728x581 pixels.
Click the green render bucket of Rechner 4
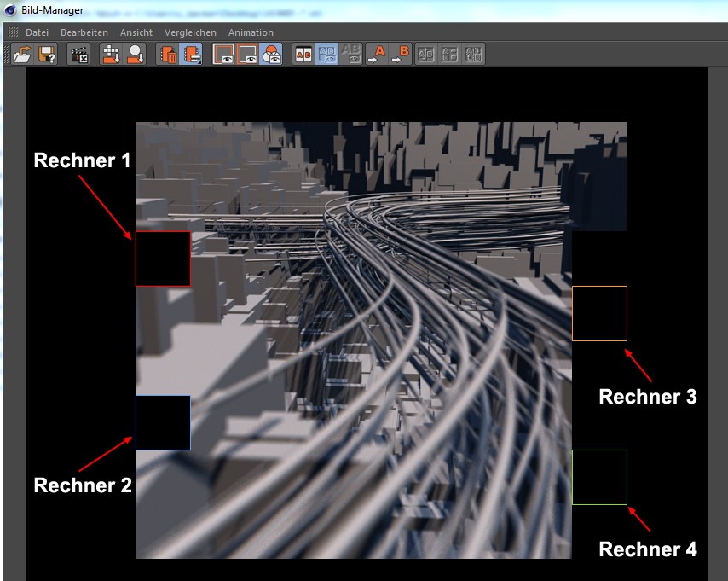pyautogui.click(x=599, y=477)
